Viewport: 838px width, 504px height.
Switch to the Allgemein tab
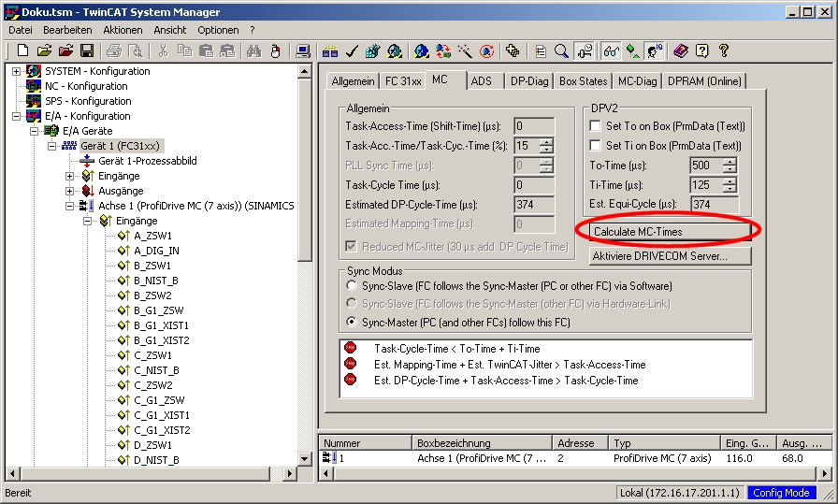[353, 81]
